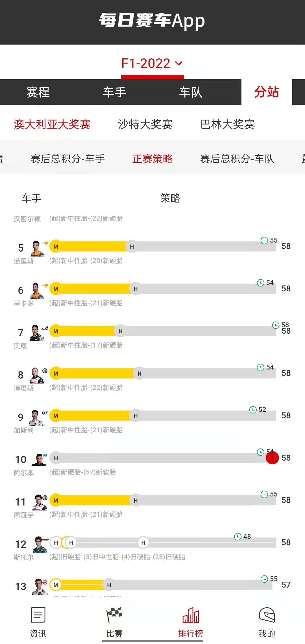
Task: Open the 我的 helmet icon
Action: tap(267, 615)
